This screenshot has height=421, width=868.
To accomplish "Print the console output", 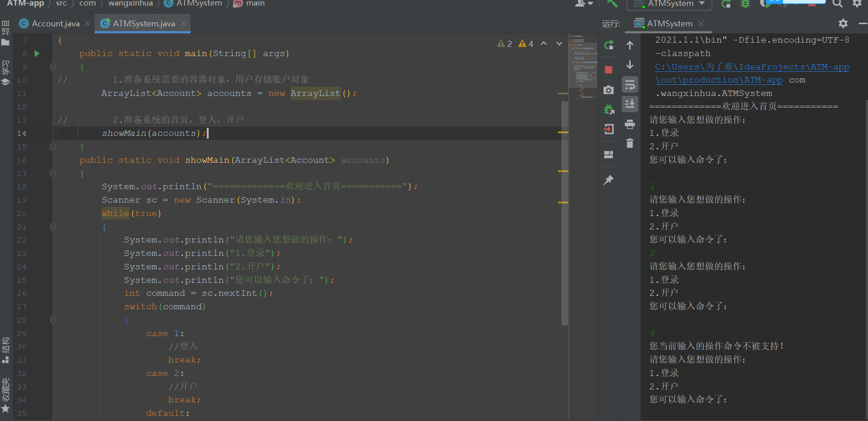I will point(630,124).
